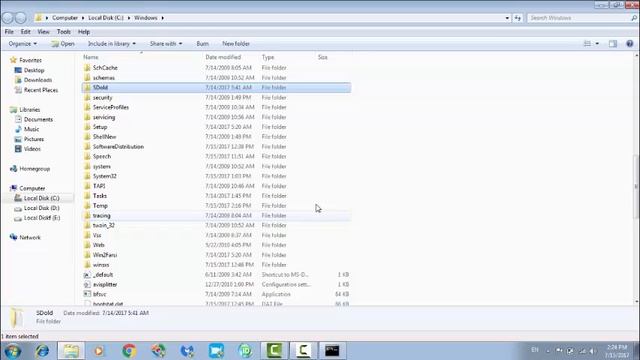Select the ServiceProfiles folder

(216, 107)
